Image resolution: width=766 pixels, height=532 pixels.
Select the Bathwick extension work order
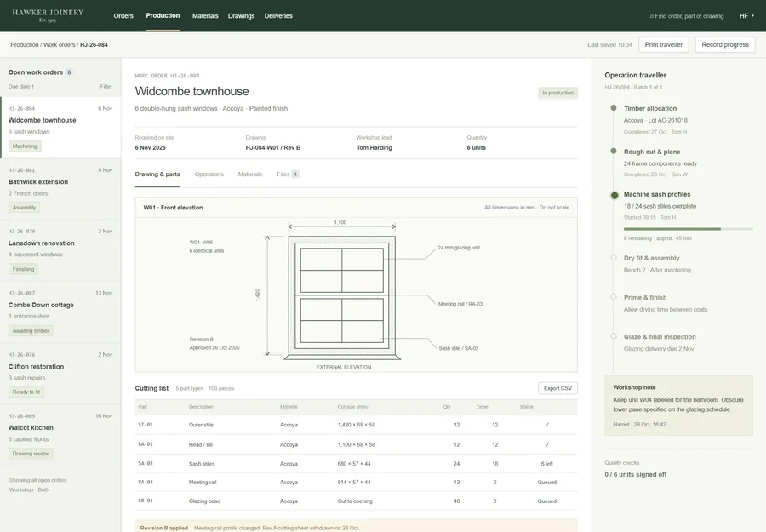point(60,189)
